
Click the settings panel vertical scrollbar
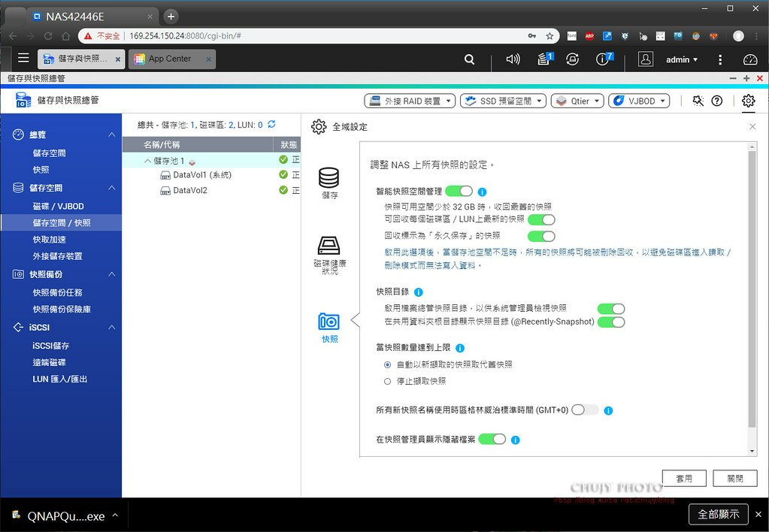pos(752,289)
